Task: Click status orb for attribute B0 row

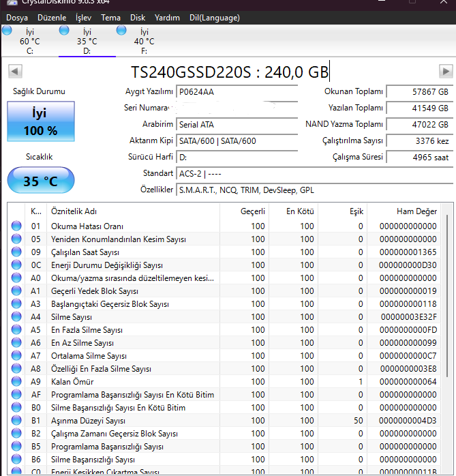Action: pos(16,407)
